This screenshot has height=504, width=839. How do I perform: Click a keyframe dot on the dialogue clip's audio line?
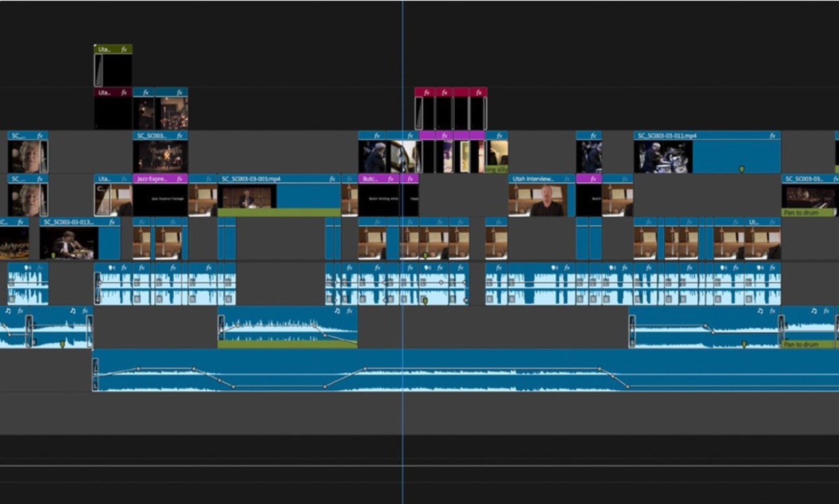441,282
